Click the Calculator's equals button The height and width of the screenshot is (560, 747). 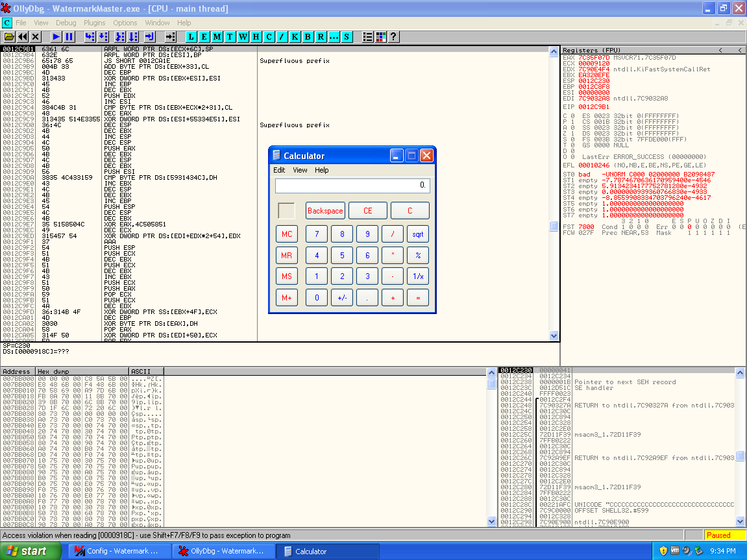pyautogui.click(x=418, y=298)
